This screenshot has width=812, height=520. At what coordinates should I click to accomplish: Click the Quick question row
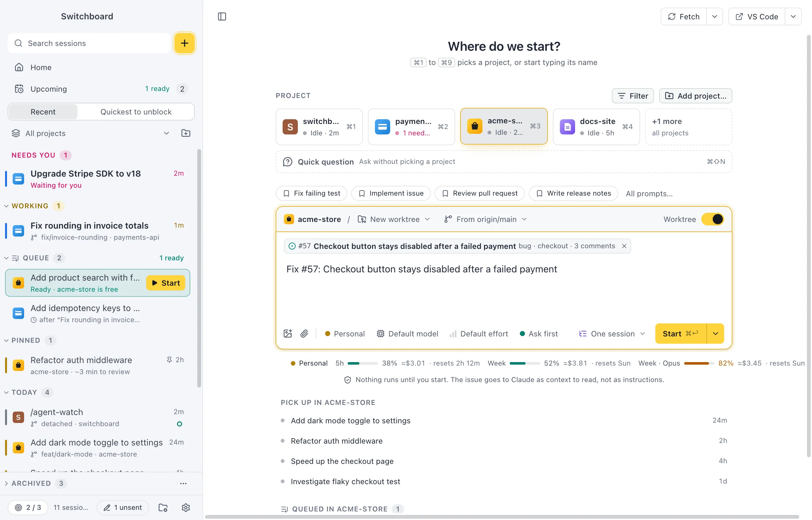pyautogui.click(x=504, y=162)
